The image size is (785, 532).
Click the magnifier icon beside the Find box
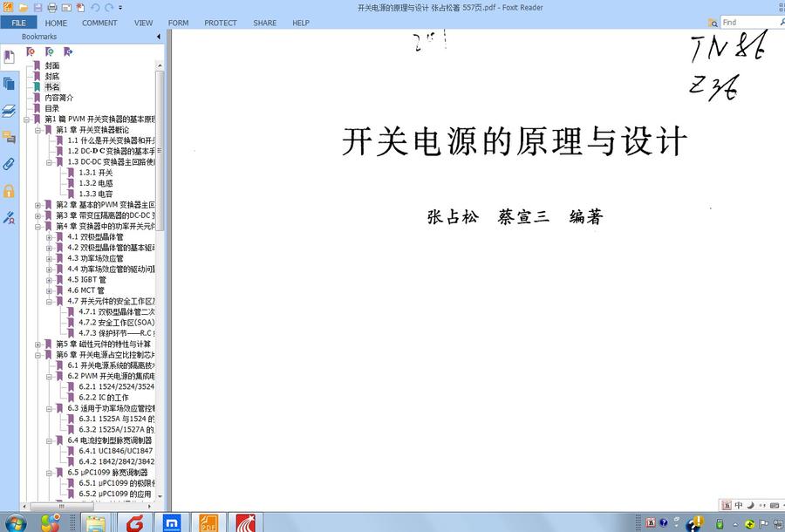click(713, 22)
